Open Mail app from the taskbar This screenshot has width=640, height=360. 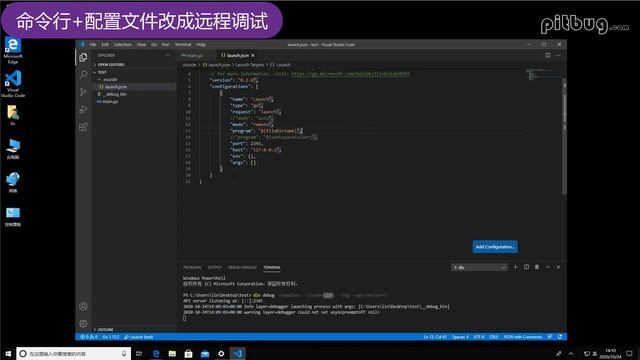click(x=205, y=353)
